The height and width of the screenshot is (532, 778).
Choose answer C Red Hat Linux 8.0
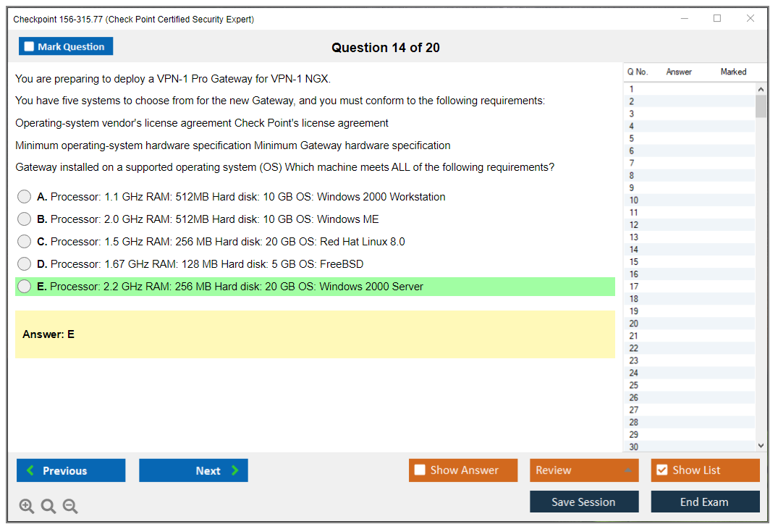25,242
